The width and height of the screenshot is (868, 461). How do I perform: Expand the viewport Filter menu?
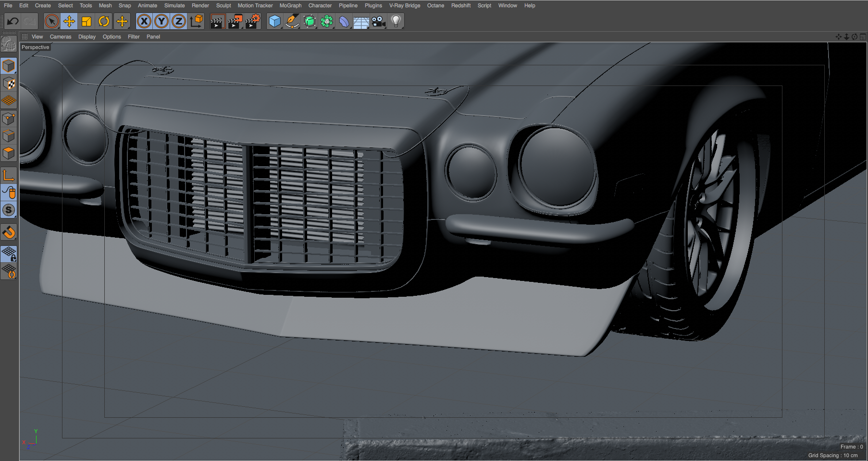134,37
